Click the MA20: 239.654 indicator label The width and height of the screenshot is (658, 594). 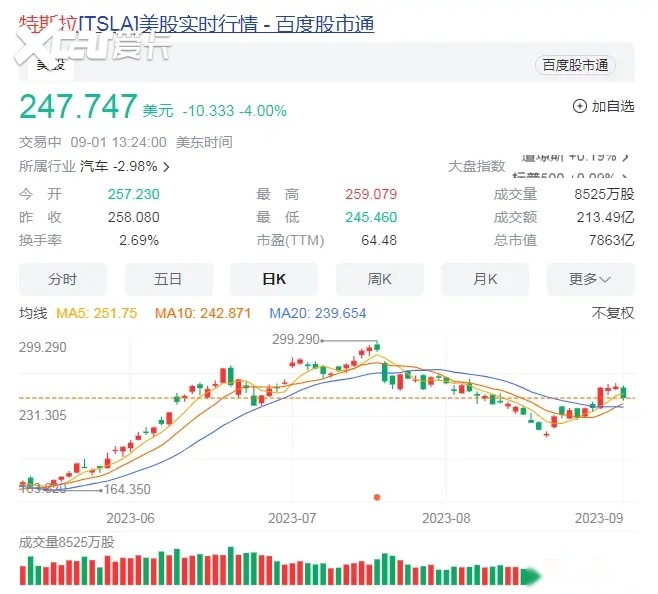click(318, 313)
